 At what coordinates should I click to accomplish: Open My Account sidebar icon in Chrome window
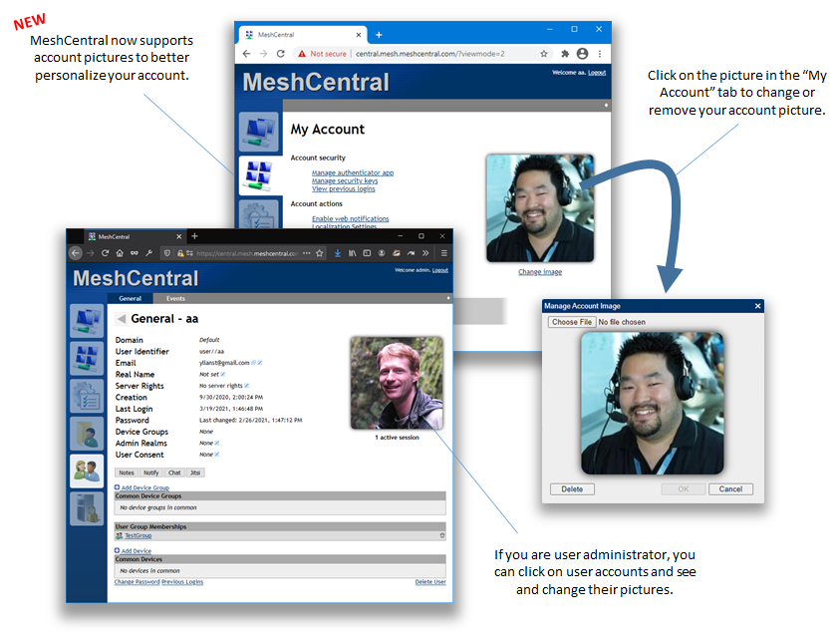pyautogui.click(x=259, y=175)
